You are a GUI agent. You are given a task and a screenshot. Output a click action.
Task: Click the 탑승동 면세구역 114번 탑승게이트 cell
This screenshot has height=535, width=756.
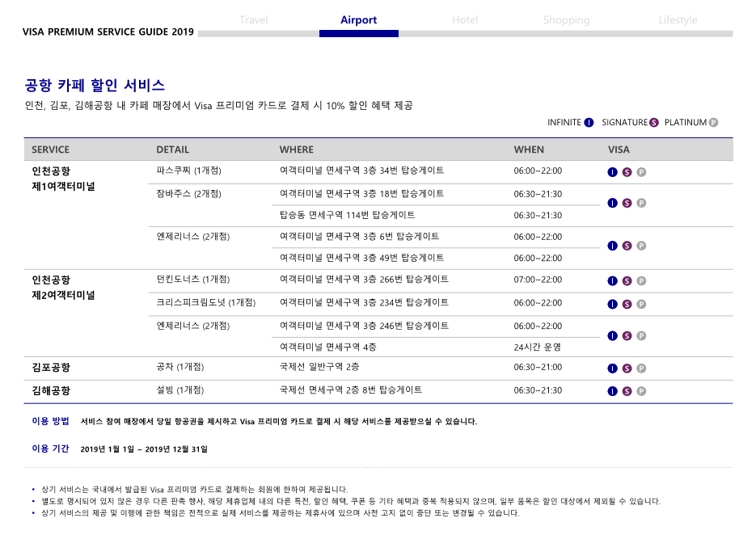(347, 215)
